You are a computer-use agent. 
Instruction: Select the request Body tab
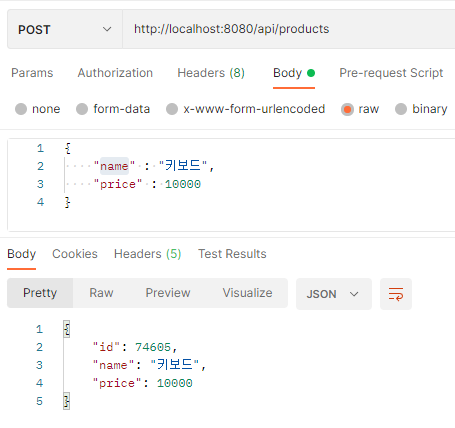[294, 73]
